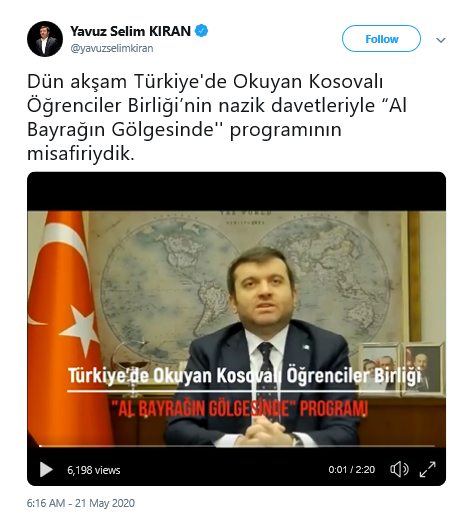Click the 0:01 / 2:20 time display

point(351,470)
